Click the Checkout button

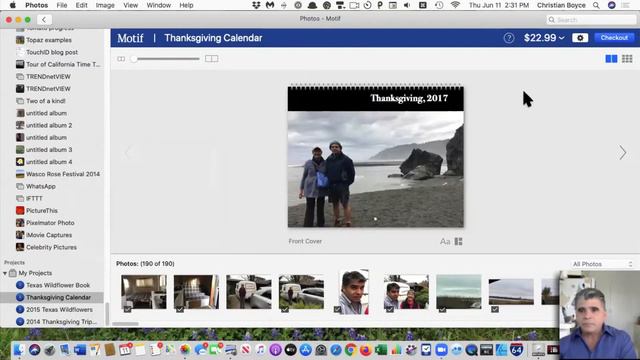[614, 38]
